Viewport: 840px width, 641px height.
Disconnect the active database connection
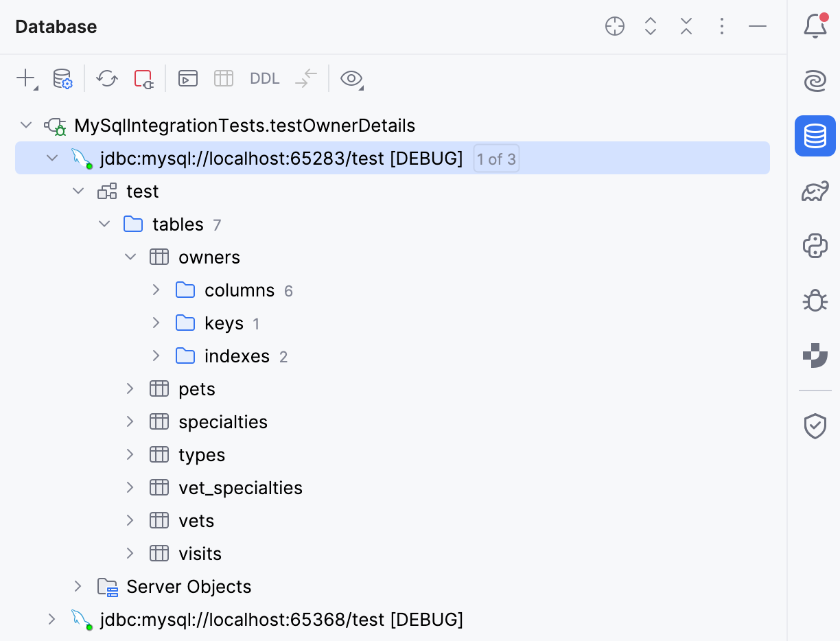tap(143, 78)
